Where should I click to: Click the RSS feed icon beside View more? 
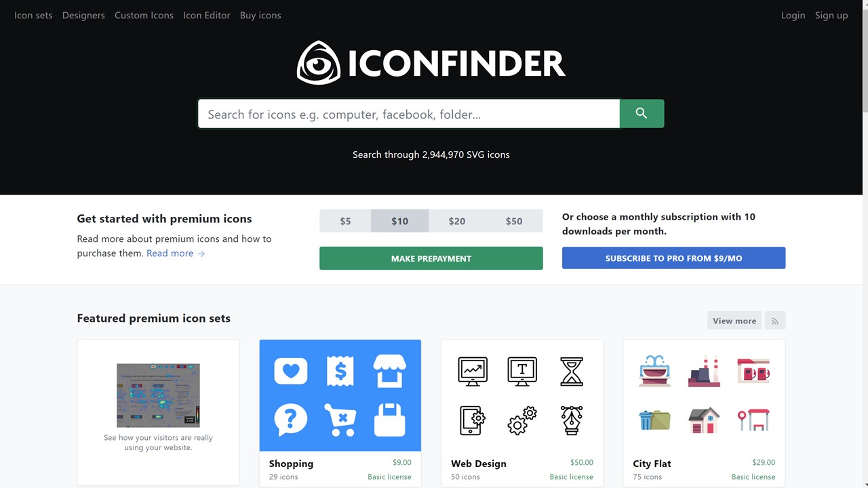click(775, 321)
